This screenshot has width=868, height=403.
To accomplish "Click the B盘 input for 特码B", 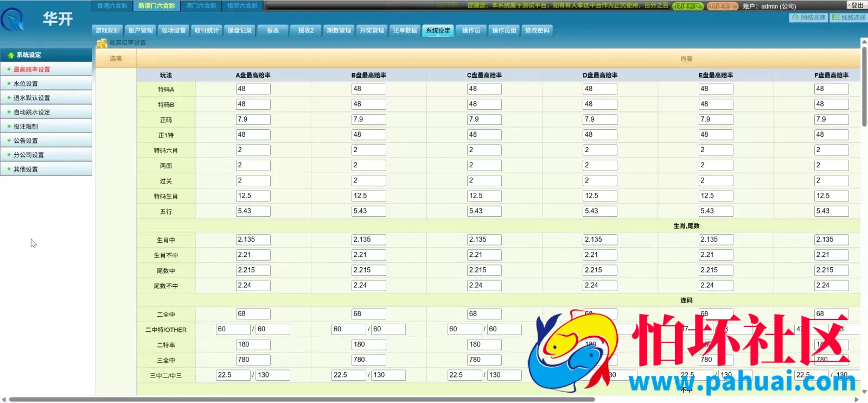I will click(x=369, y=104).
